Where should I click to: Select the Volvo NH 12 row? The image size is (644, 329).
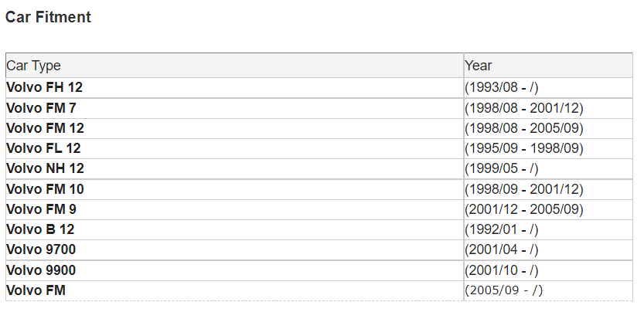pos(319,168)
